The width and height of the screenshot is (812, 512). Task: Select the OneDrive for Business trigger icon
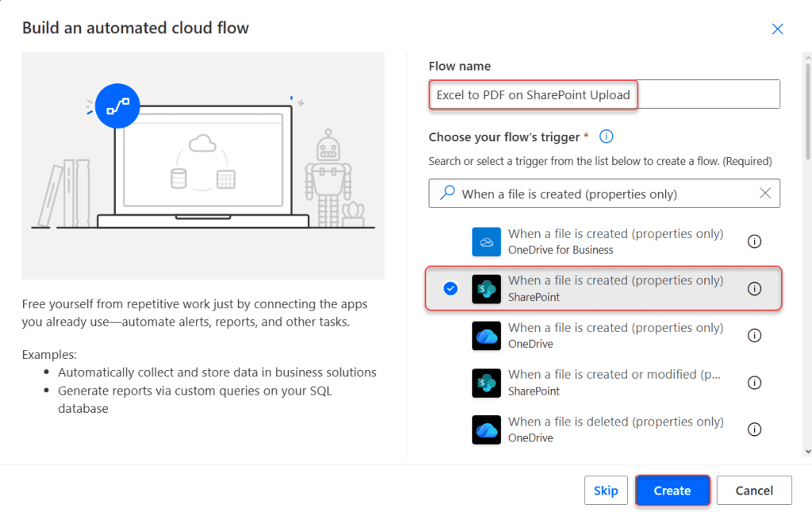(486, 242)
